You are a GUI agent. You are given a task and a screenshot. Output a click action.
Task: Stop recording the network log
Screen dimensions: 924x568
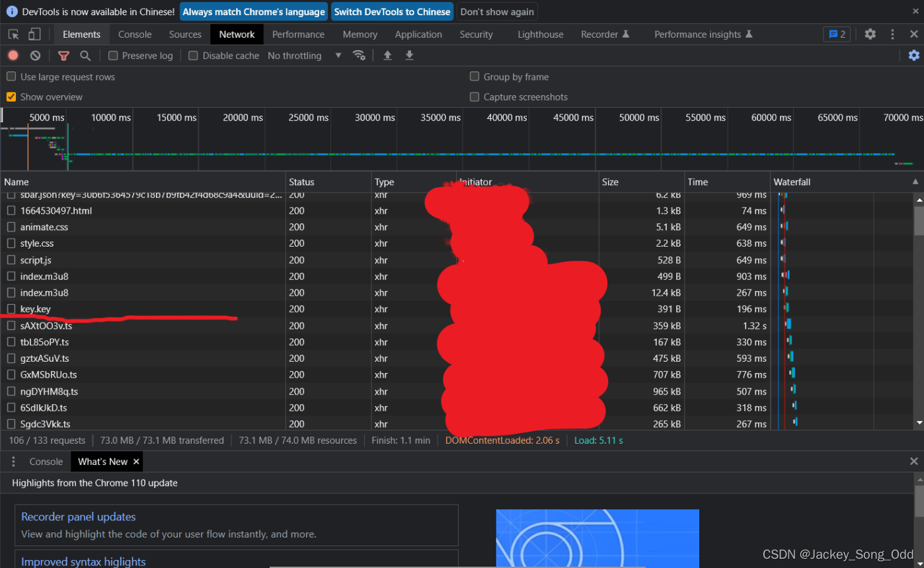13,56
